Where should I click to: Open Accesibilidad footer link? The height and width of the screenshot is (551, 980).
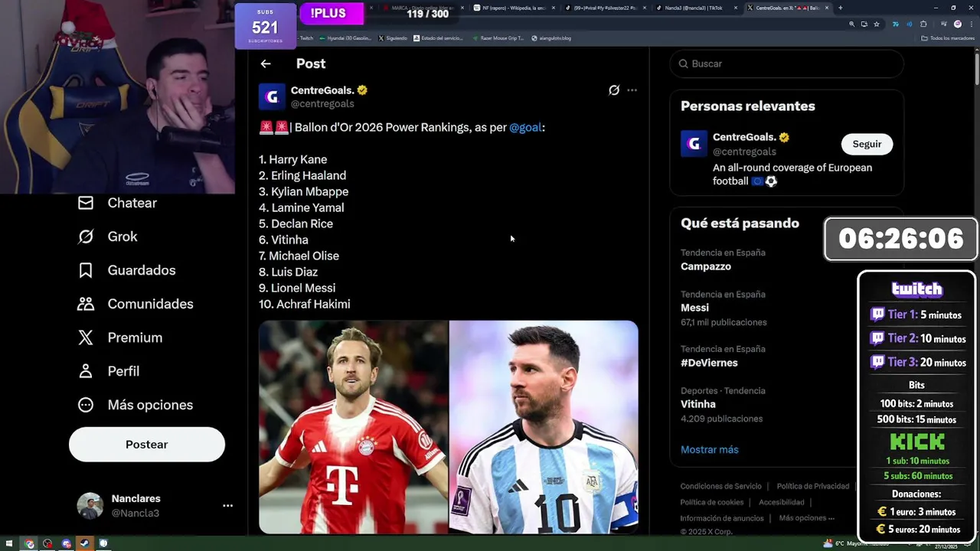[782, 502]
